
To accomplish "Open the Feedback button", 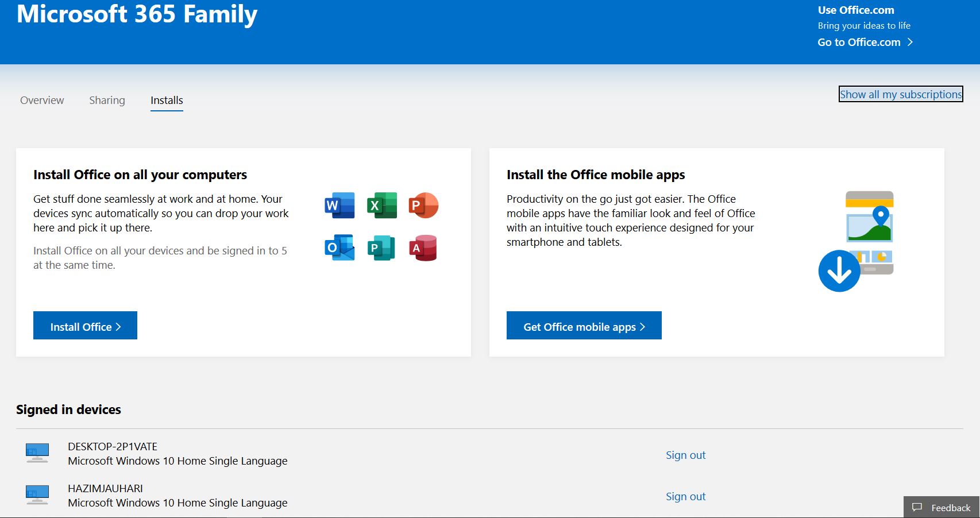I will click(x=942, y=507).
